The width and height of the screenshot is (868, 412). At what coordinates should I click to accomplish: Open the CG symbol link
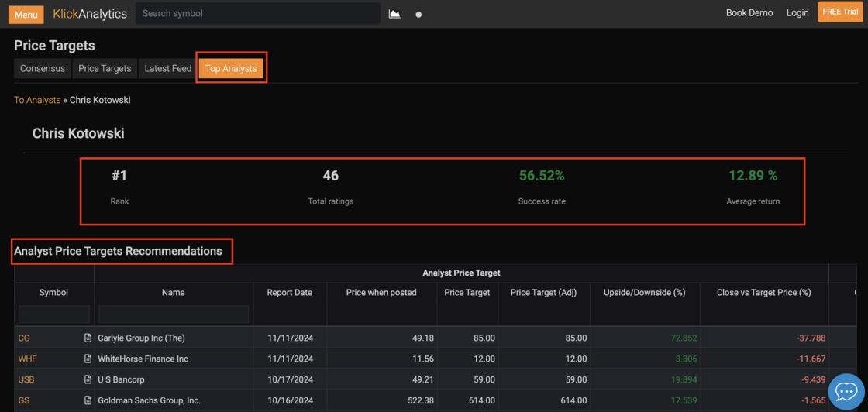click(x=24, y=338)
